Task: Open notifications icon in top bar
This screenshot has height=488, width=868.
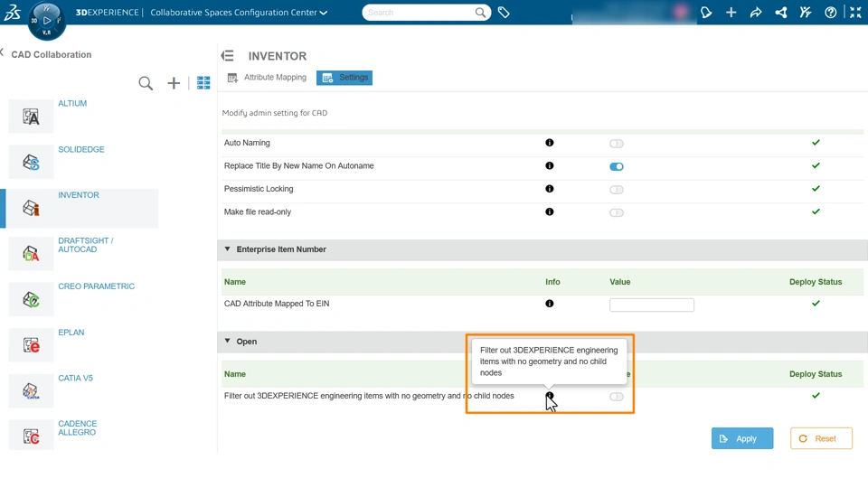Action: tap(706, 12)
